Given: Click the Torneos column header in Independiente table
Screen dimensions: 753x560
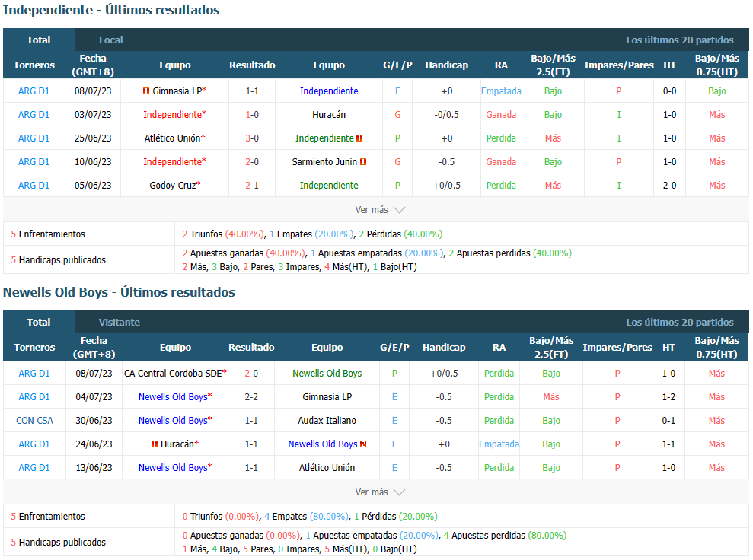Looking at the screenshot, I should (34, 65).
